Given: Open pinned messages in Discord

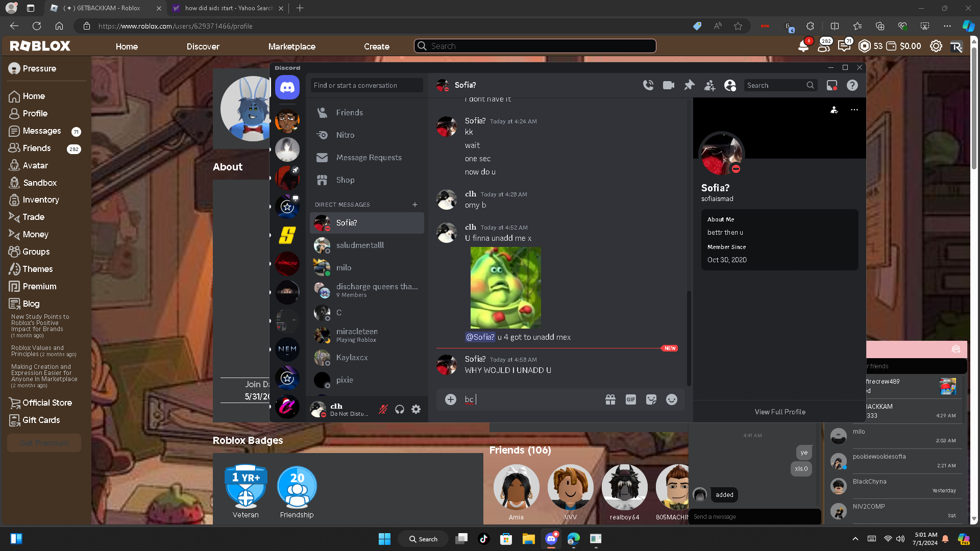Looking at the screenshot, I should click(x=689, y=85).
